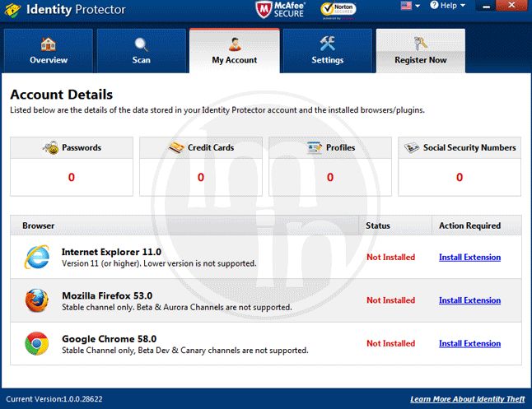
Task: Click the Status column header
Action: point(378,225)
